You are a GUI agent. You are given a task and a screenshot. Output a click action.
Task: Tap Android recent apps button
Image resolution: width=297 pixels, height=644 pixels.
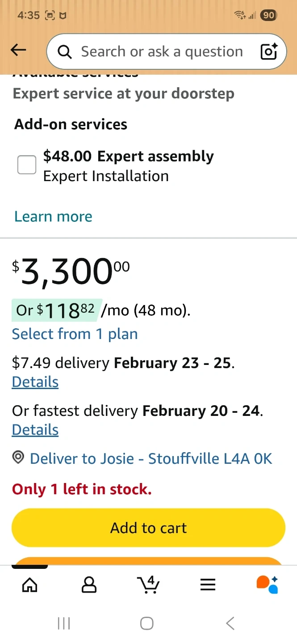(64, 623)
